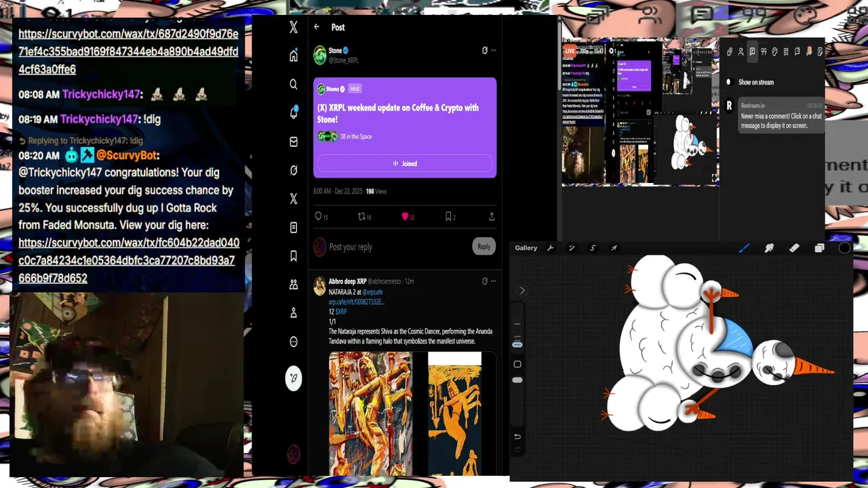The height and width of the screenshot is (488, 868).
Task: Click the X logo atop the sidebar
Action: pyautogui.click(x=294, y=27)
